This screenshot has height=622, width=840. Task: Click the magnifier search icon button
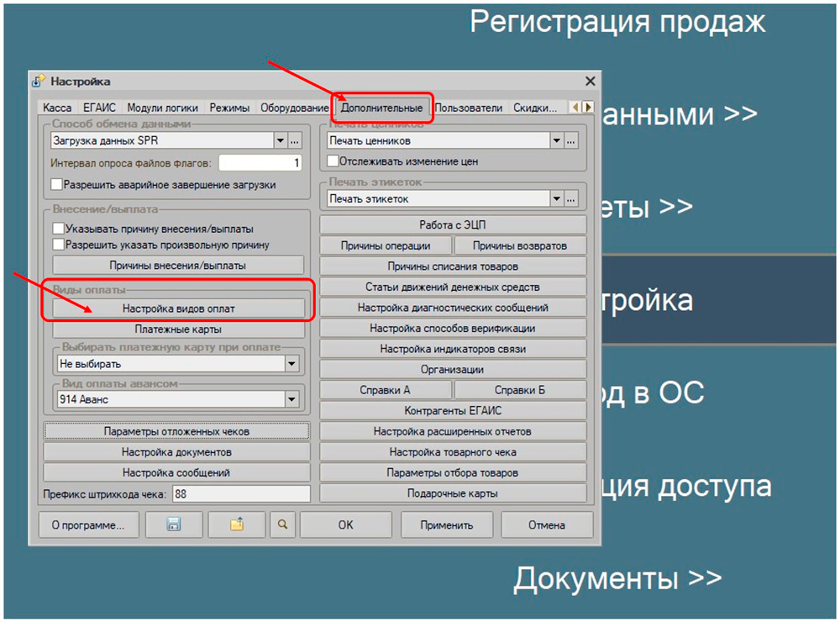(x=283, y=524)
